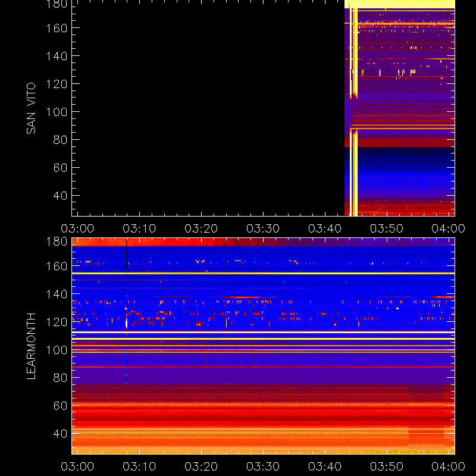The width and height of the screenshot is (476, 476).
Task: Pick the 03:20 time label under San Vito plot
Action: (x=201, y=228)
